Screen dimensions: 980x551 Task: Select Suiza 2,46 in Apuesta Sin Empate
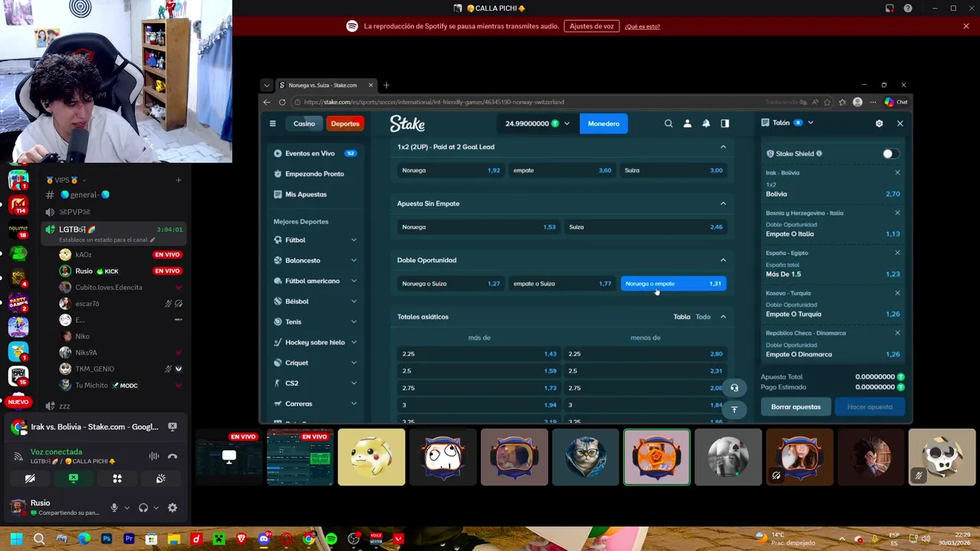coord(645,227)
